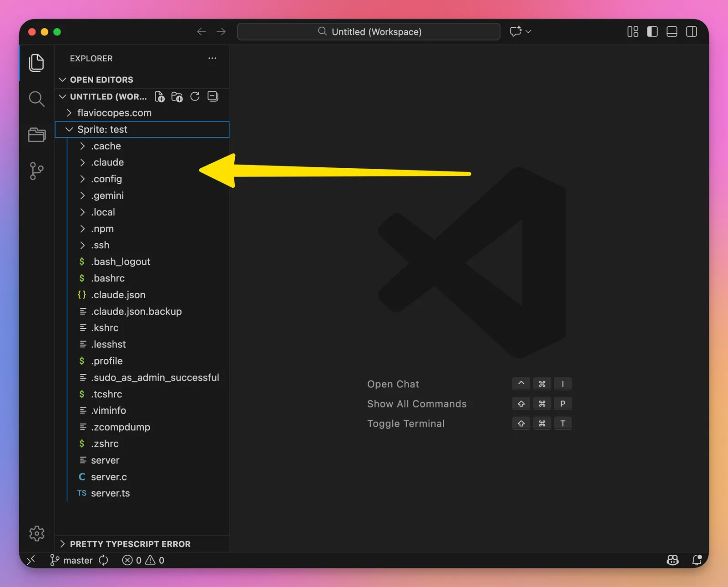Viewport: 728px width, 587px height.
Task: Open Explorer views and more actions ellipsis
Action: click(212, 58)
